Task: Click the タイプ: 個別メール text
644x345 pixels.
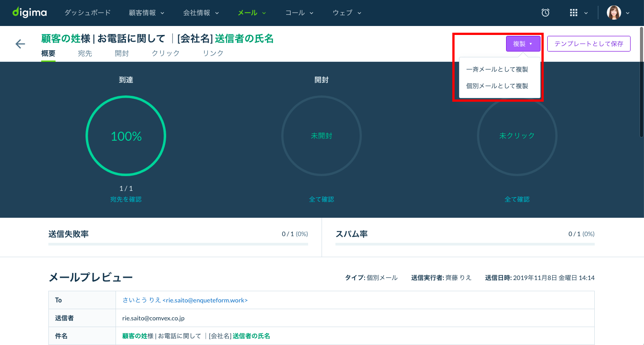Action: (x=371, y=278)
